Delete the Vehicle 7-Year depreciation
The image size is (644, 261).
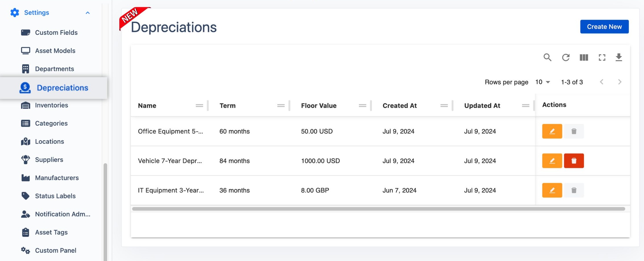574,161
